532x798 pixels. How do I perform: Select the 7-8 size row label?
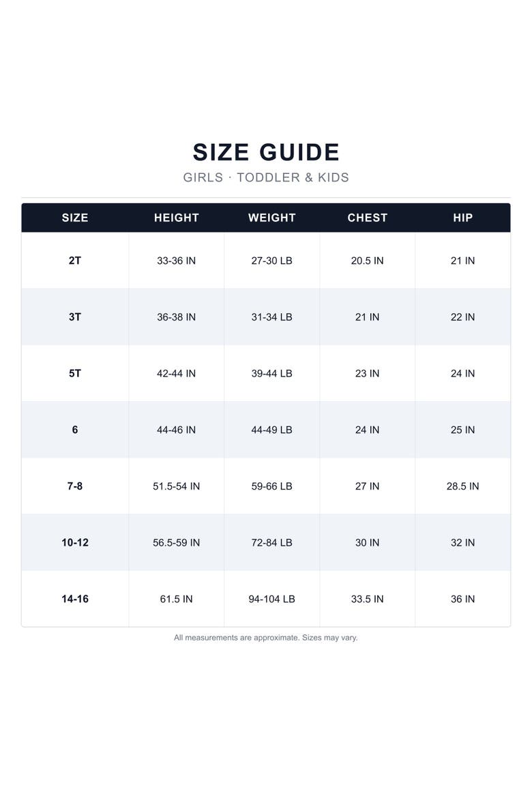coord(75,486)
